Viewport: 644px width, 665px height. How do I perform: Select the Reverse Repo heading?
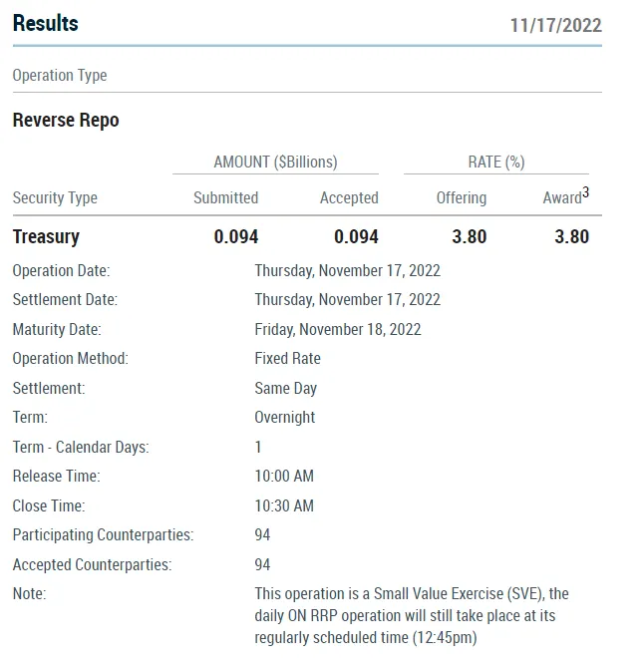pyautogui.click(x=66, y=121)
